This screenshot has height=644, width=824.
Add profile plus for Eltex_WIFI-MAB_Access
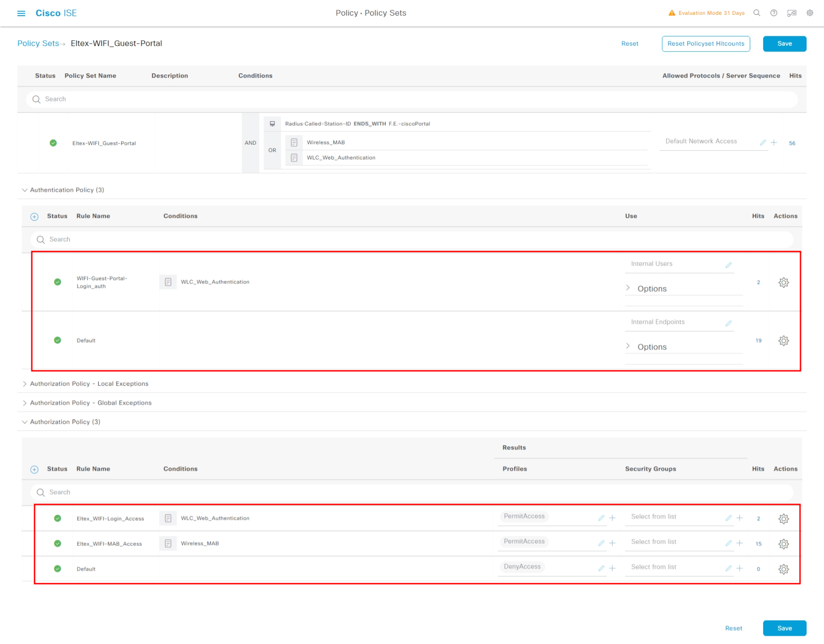pyautogui.click(x=612, y=544)
